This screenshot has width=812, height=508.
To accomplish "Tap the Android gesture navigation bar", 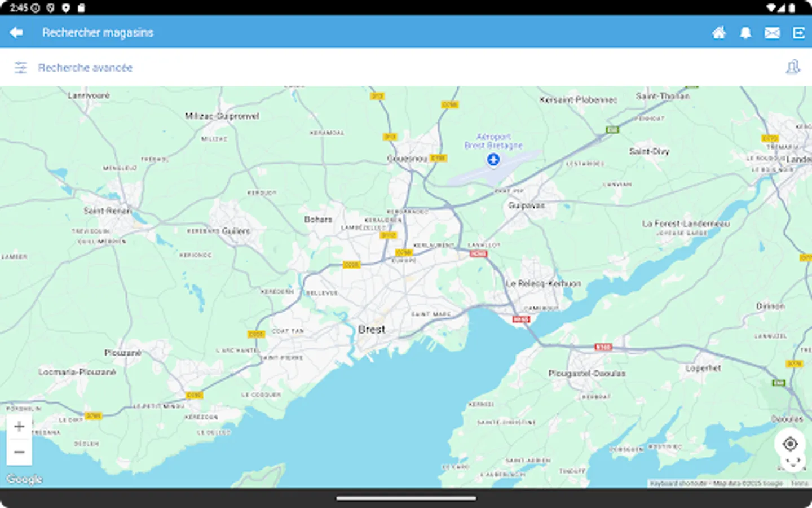I will pyautogui.click(x=405, y=497).
